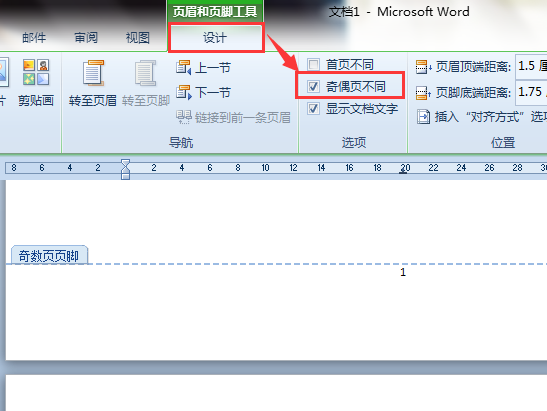Click the first-line indent marker on ruler

[x=126, y=163]
